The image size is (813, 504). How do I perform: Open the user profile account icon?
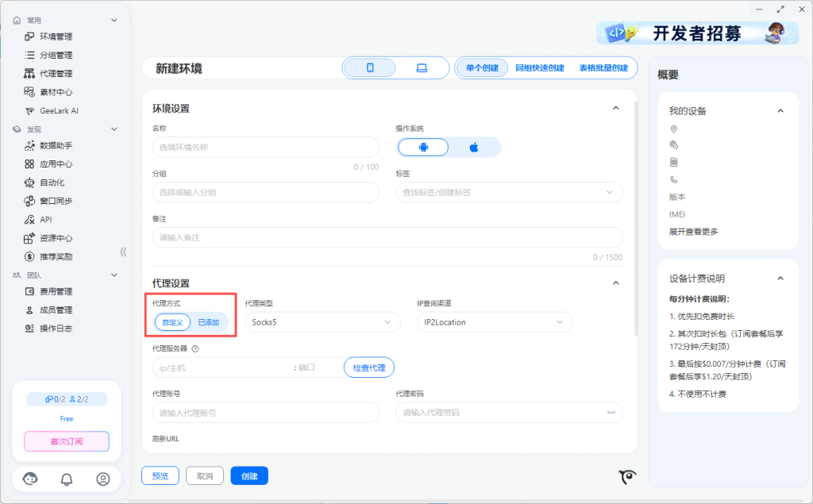tap(102, 479)
